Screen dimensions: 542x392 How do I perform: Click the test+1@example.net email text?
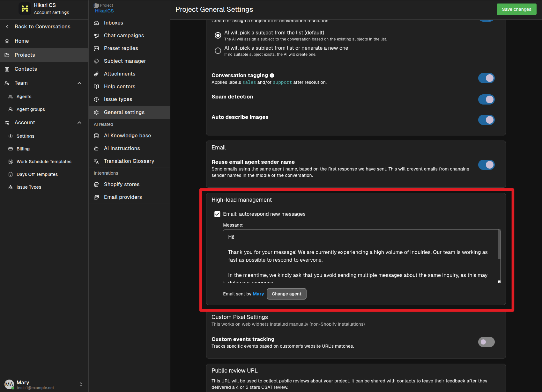pyautogui.click(x=35, y=388)
